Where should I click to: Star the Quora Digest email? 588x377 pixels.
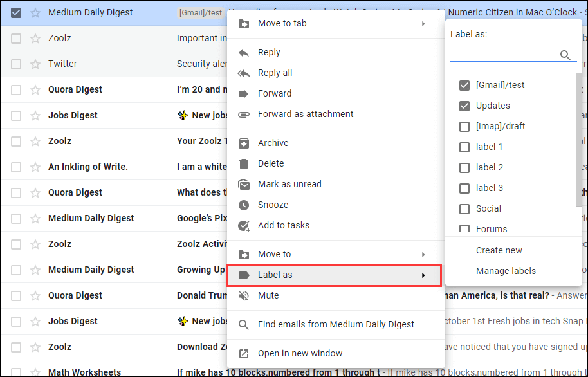click(35, 89)
